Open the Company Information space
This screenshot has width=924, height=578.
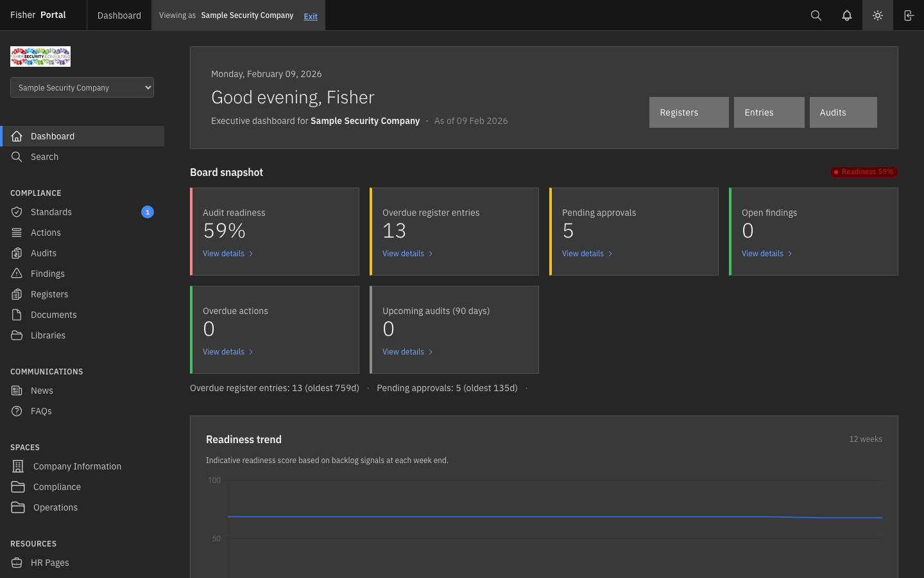click(x=77, y=466)
